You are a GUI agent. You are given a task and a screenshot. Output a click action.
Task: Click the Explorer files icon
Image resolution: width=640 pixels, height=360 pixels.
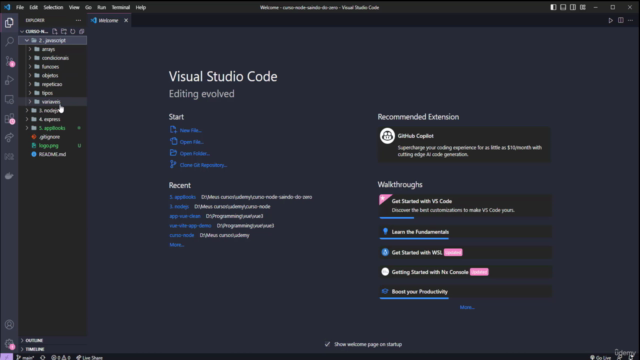[x=9, y=23]
